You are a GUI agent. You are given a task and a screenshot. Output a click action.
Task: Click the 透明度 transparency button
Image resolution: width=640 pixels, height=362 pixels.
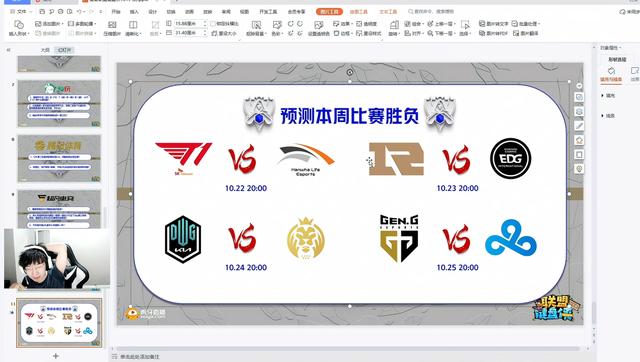point(367,24)
